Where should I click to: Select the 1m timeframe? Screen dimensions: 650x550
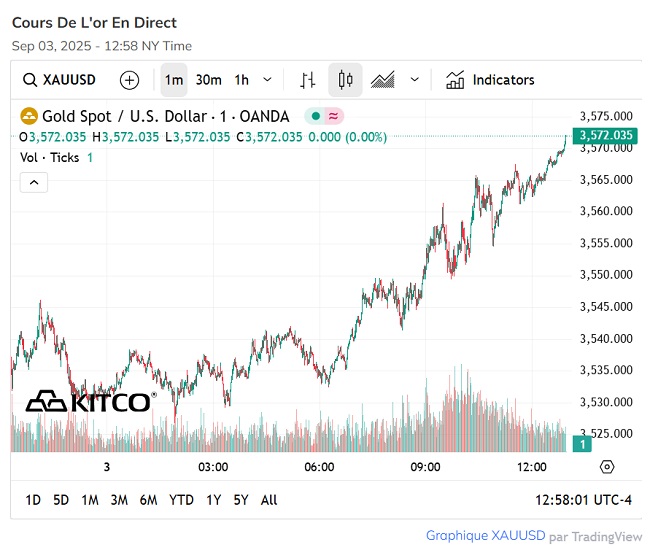click(x=174, y=80)
